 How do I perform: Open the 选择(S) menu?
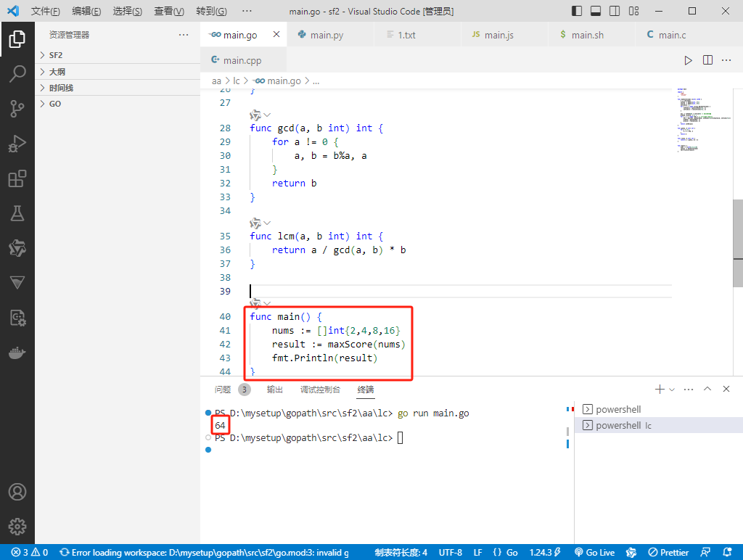click(128, 11)
